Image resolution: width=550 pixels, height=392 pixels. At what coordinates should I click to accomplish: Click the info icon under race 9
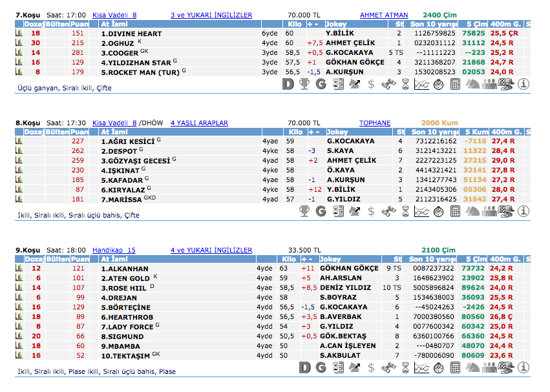[523, 367]
